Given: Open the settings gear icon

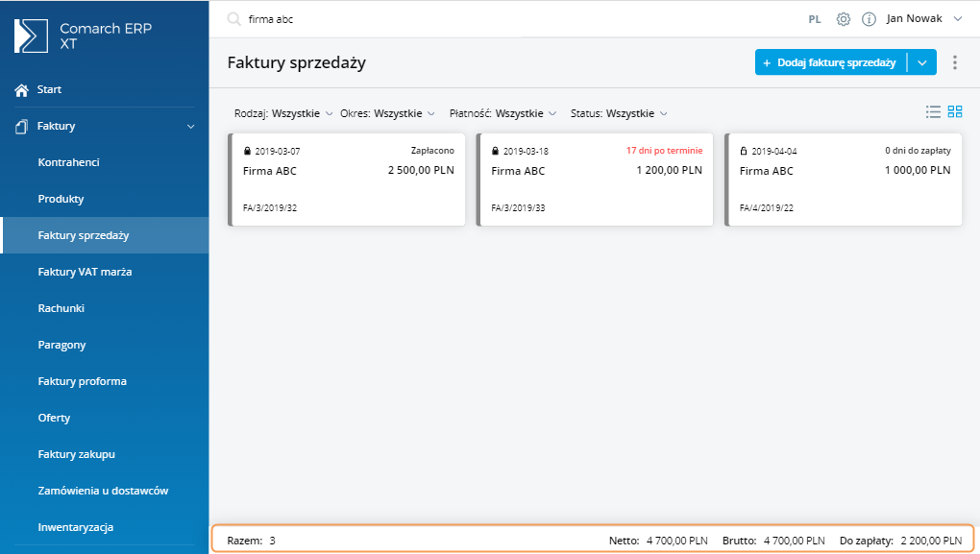Looking at the screenshot, I should (844, 19).
